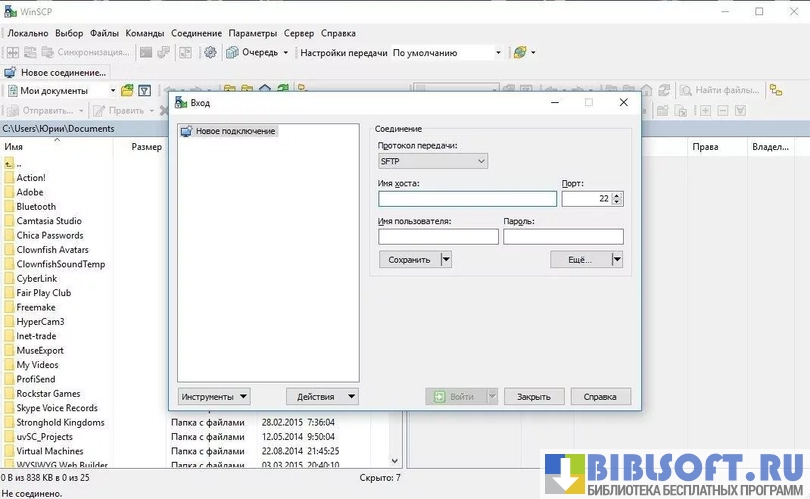
Task: Click the Найти файлы search icon
Action: point(686,91)
